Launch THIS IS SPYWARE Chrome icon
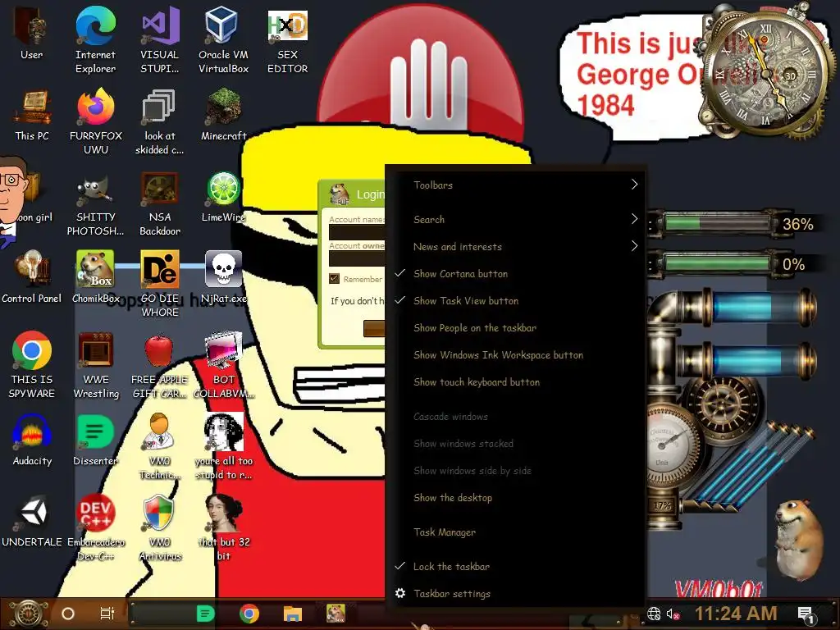This screenshot has height=630, width=840. click(32, 365)
